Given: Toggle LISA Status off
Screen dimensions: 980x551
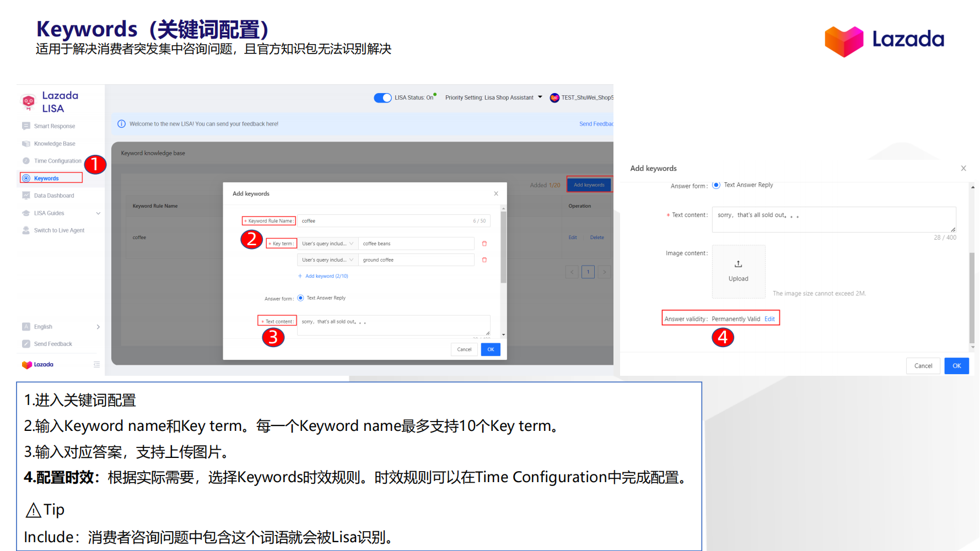Looking at the screenshot, I should 383,98.
